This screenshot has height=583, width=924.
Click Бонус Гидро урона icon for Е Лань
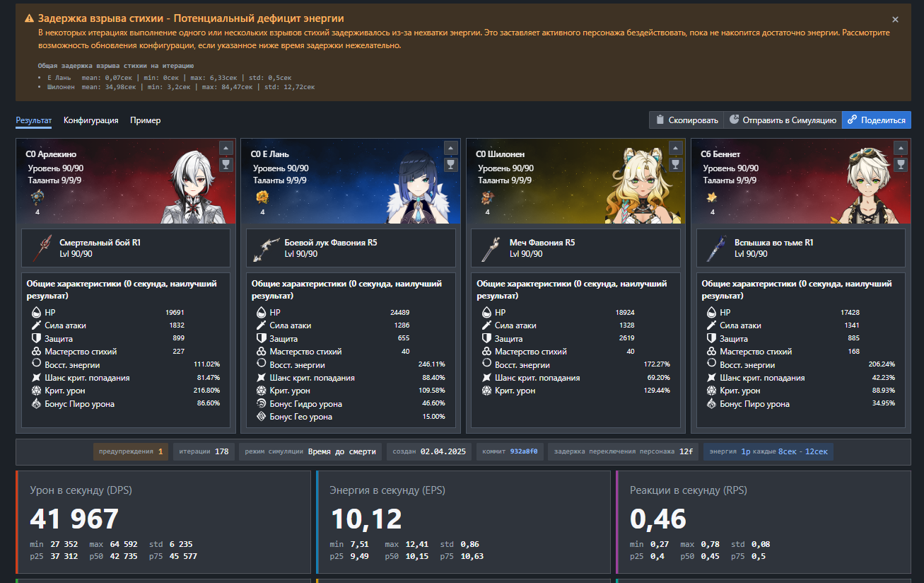262,404
